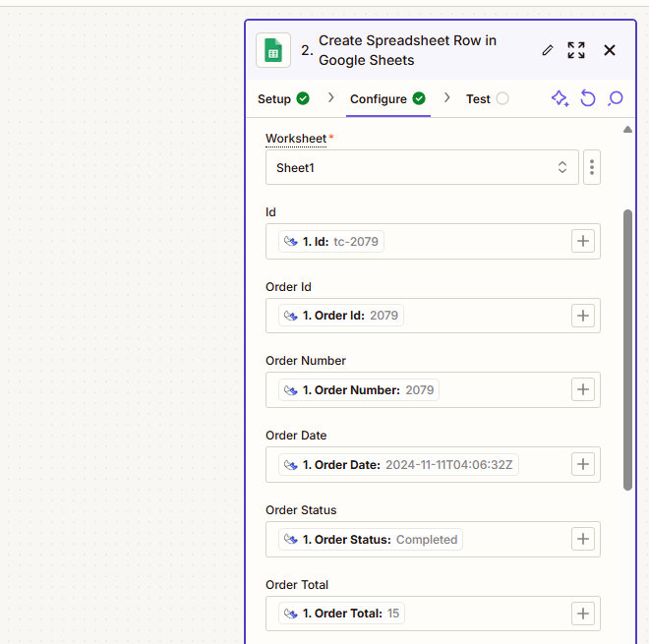Click the undo refresh arrow icon
Screen dimensions: 649x644
(588, 98)
